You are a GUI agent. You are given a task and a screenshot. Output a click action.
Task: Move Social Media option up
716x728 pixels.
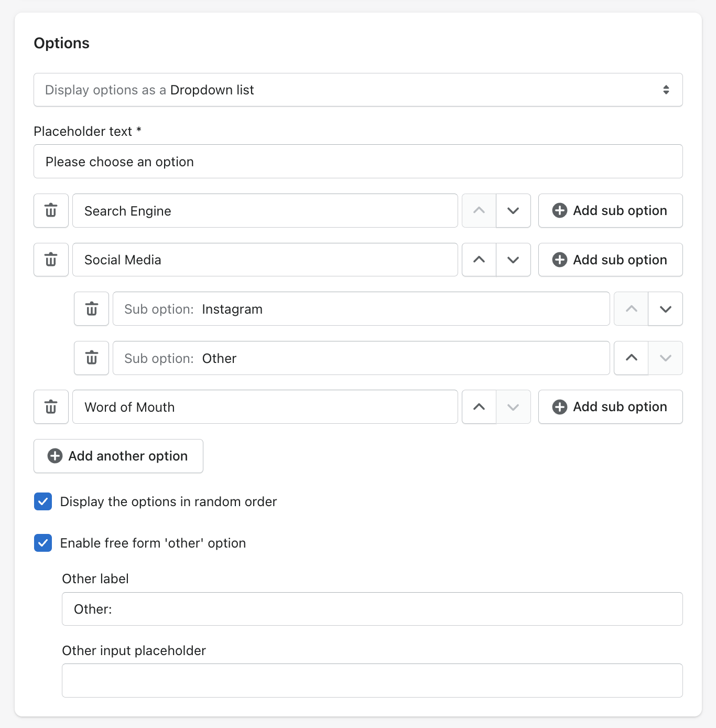(x=479, y=260)
